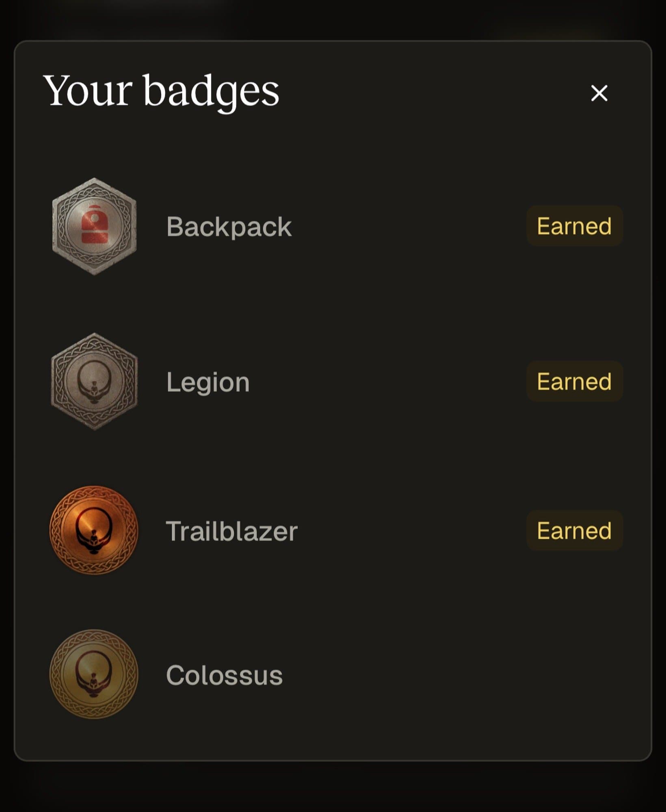The image size is (666, 812).
Task: Click the Earned label next to Trailblazer
Action: 574,530
